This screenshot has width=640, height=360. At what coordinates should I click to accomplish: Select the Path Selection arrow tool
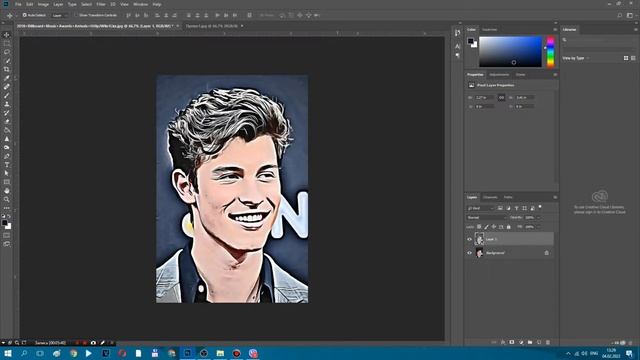7,173
